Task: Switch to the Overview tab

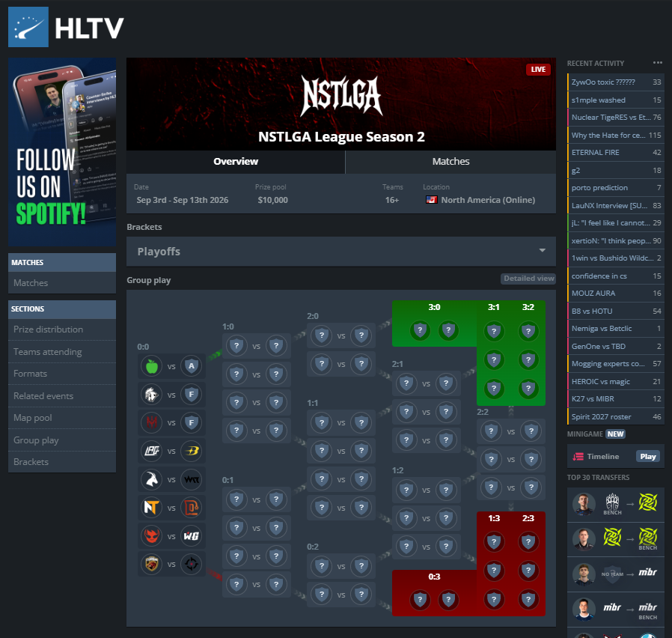Action: pyautogui.click(x=236, y=162)
